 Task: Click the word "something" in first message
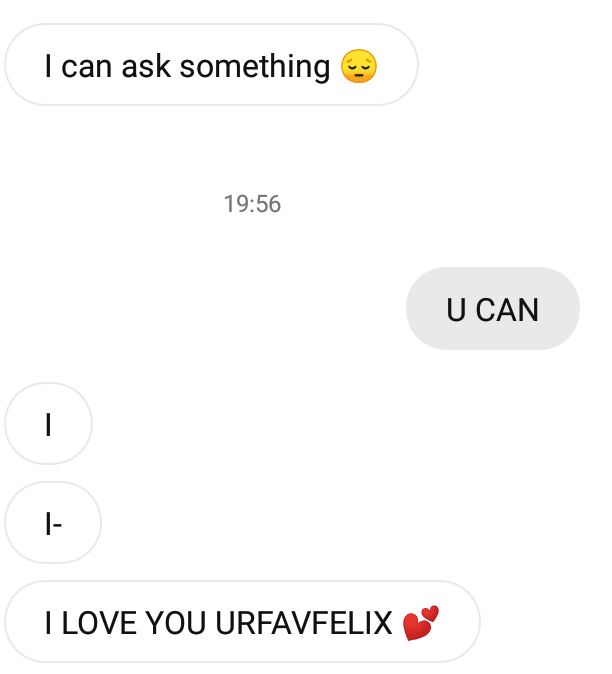(x=255, y=67)
